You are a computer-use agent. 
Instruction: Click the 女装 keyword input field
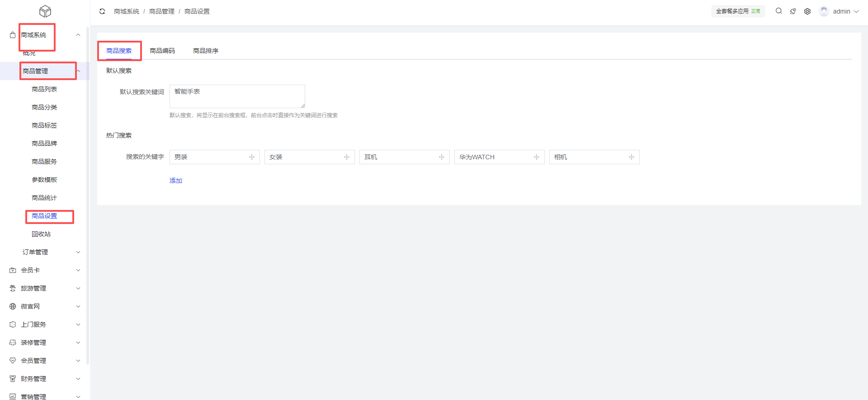pos(310,157)
